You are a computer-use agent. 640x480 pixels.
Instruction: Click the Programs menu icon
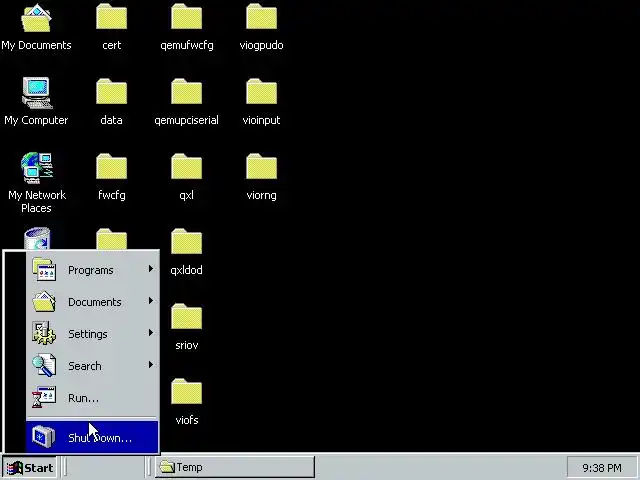tap(44, 269)
